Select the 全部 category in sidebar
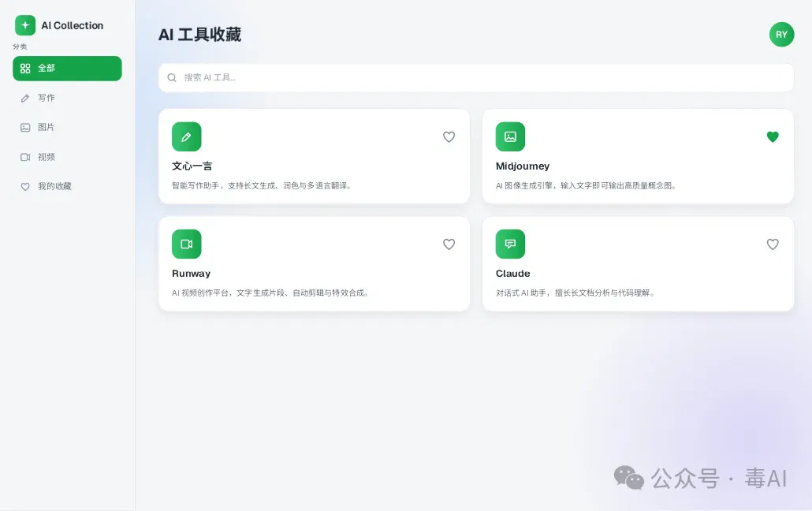812x511 pixels. (x=67, y=69)
